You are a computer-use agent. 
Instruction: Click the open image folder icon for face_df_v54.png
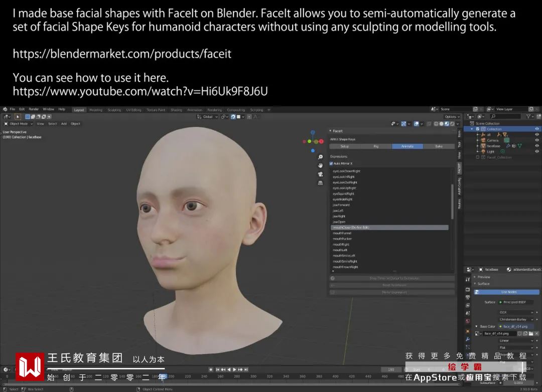tap(530, 334)
